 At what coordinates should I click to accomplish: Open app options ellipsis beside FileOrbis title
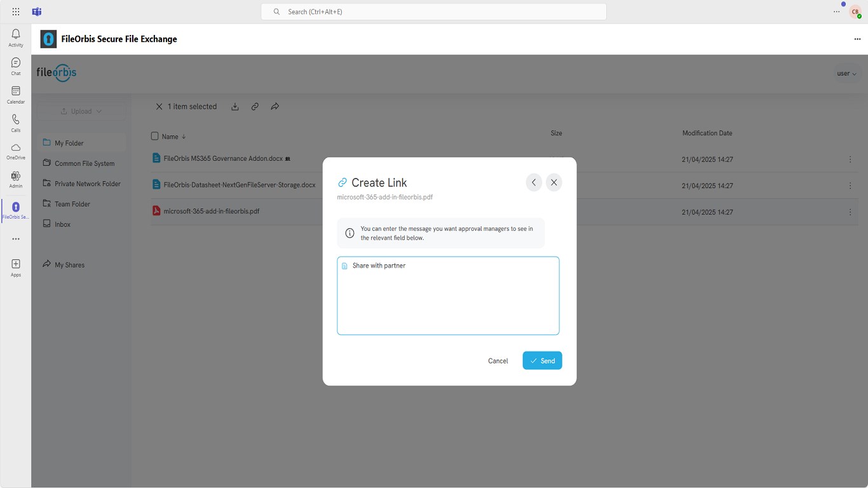[857, 39]
